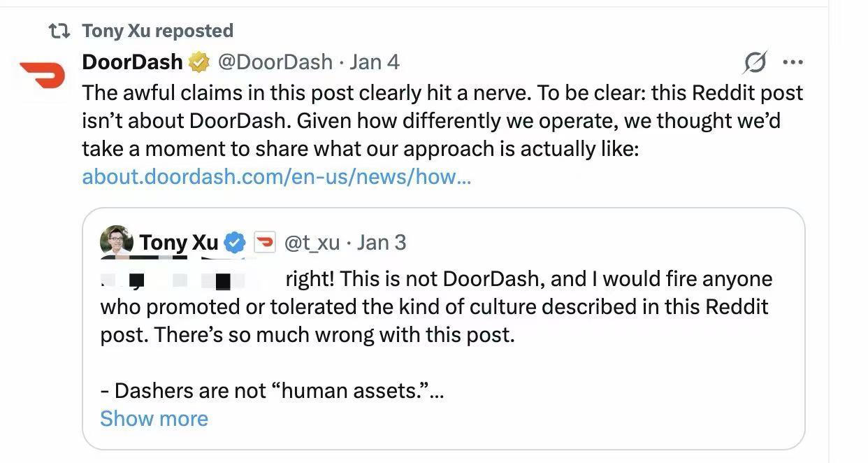Open the about.doordash.com news link
The height and width of the screenshot is (463, 868).
click(x=277, y=176)
